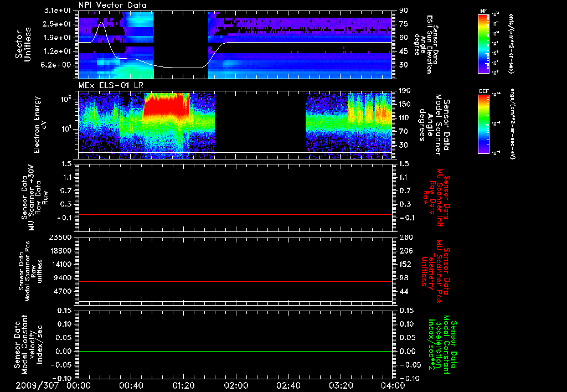Screen dimensions: 567x392
Task: Click the 01:20 time axis label
Action: tap(183, 385)
